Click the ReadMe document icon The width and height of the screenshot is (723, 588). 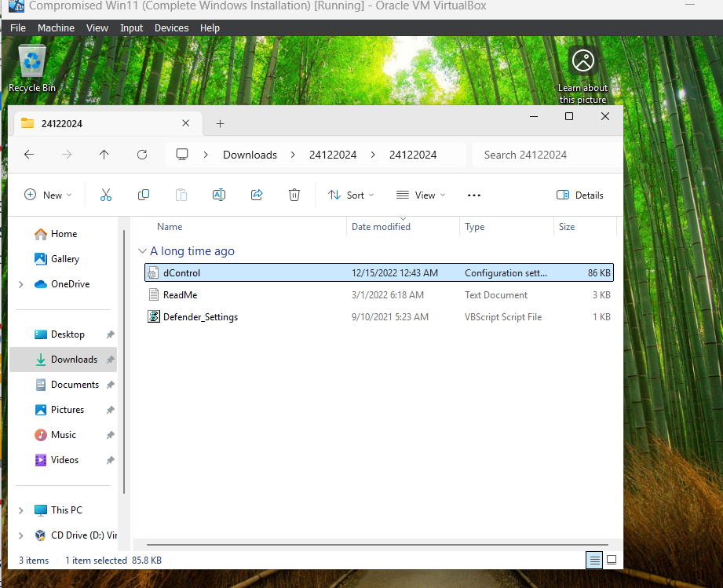coord(154,294)
